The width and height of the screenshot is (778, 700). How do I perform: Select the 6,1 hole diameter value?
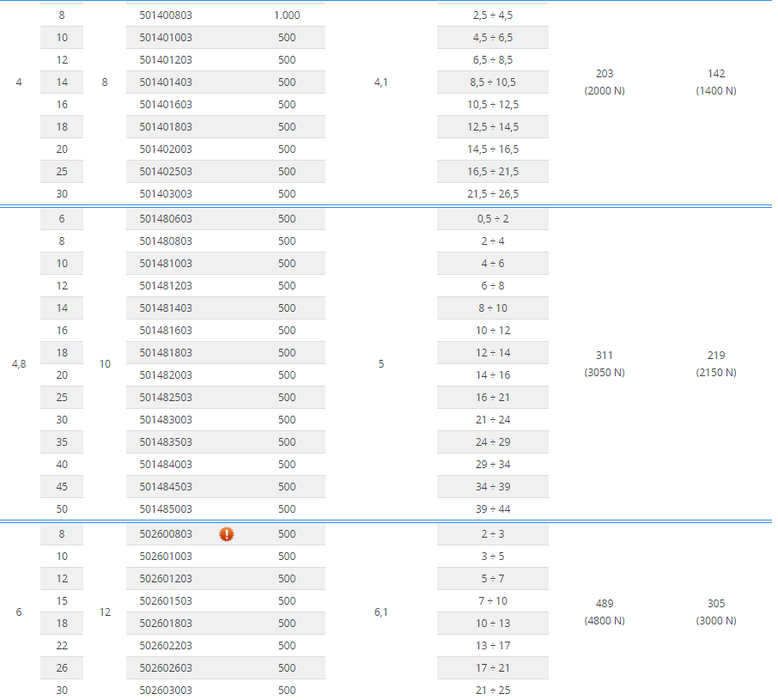tap(381, 612)
